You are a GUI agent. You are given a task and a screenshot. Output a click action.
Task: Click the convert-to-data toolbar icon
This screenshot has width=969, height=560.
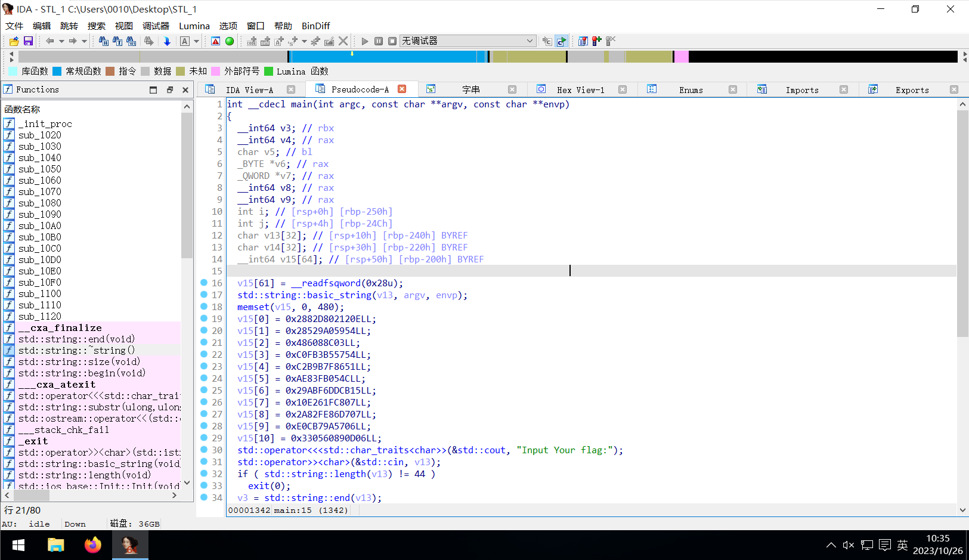(x=265, y=41)
